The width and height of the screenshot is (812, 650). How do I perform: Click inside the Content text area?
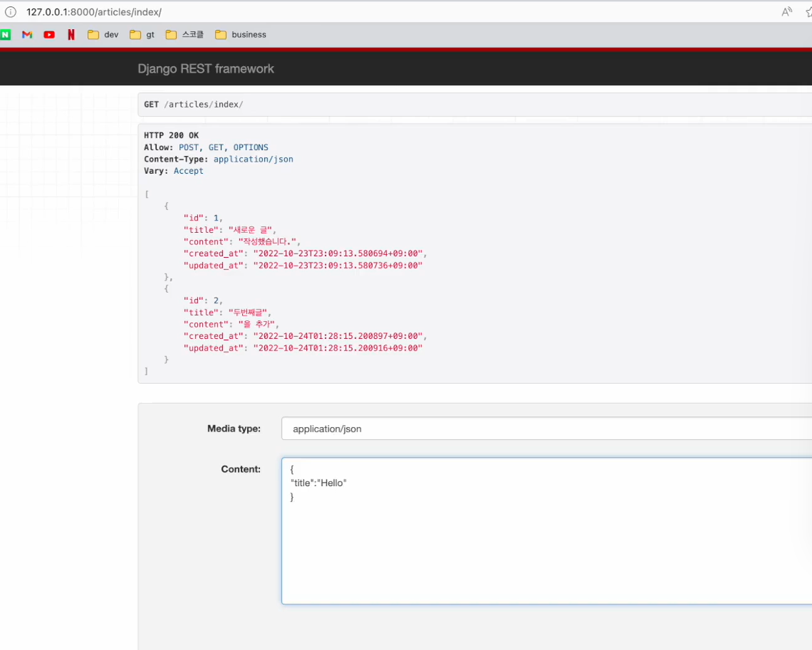(x=546, y=530)
